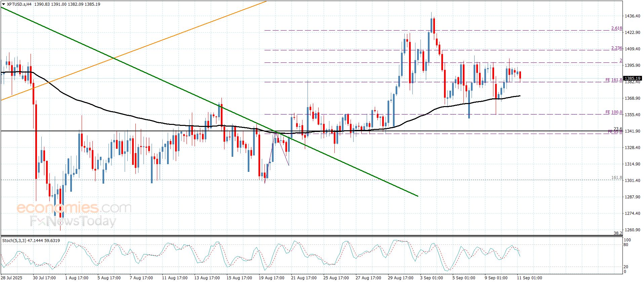The width and height of the screenshot is (644, 282).
Task: Select the current price tag 1385.19
Action: point(632,79)
